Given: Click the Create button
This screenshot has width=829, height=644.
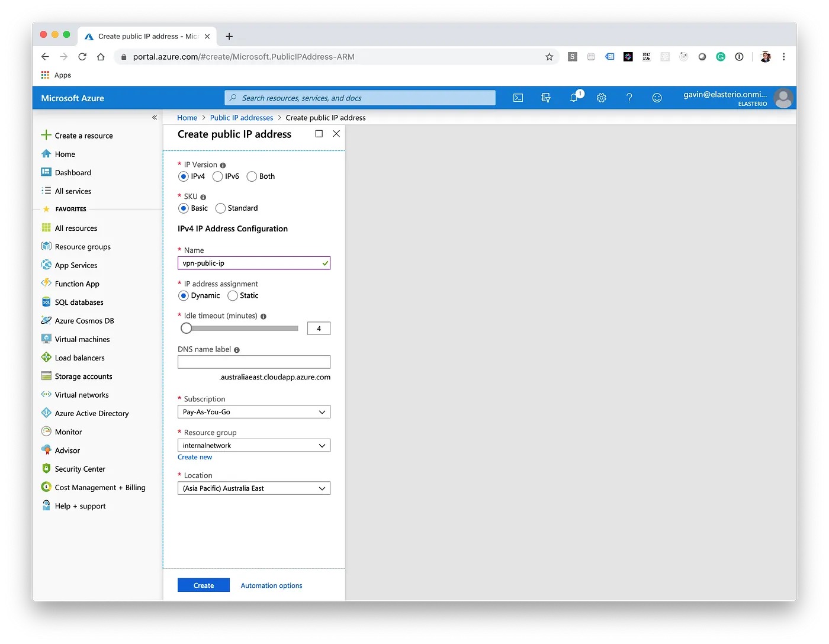Looking at the screenshot, I should 204,585.
